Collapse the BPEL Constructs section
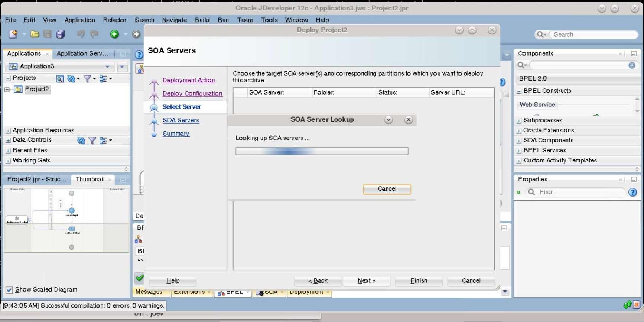 click(519, 91)
